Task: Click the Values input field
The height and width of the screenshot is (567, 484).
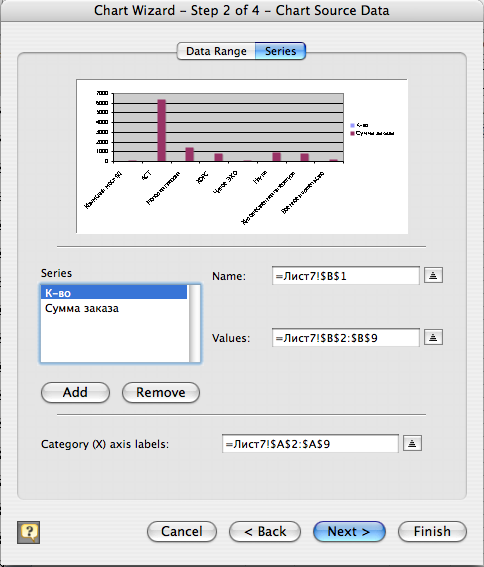Action: [x=346, y=338]
